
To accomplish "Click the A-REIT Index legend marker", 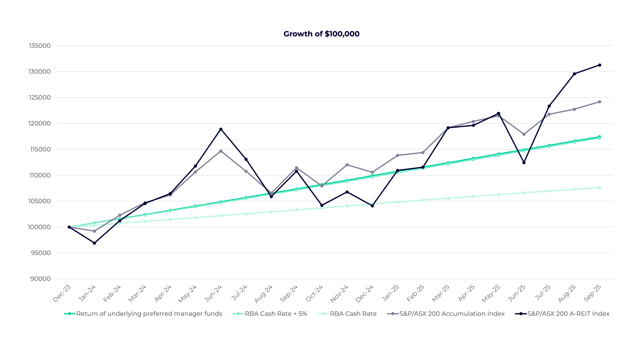I will point(521,314).
